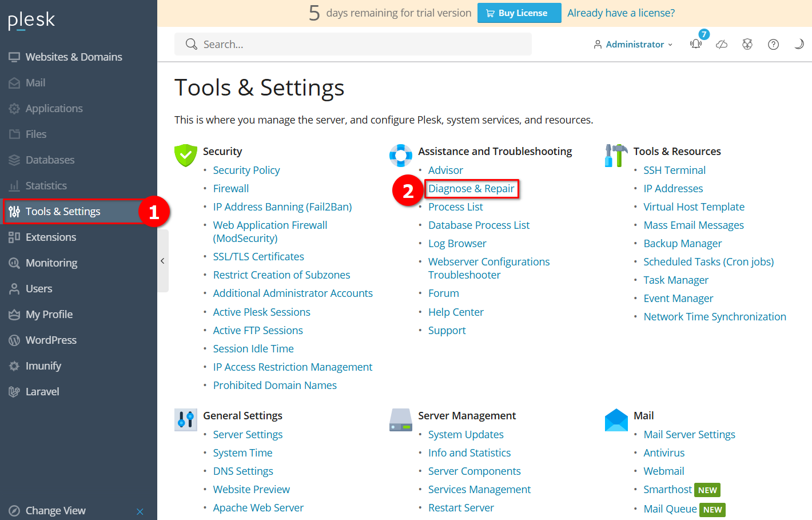Click the Assistance lifebuoy icon

pos(401,155)
